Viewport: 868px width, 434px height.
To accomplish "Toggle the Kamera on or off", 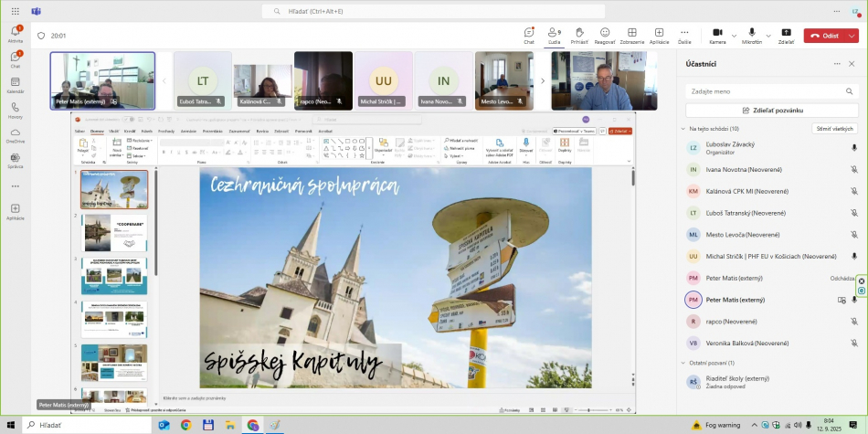I will pos(717,35).
